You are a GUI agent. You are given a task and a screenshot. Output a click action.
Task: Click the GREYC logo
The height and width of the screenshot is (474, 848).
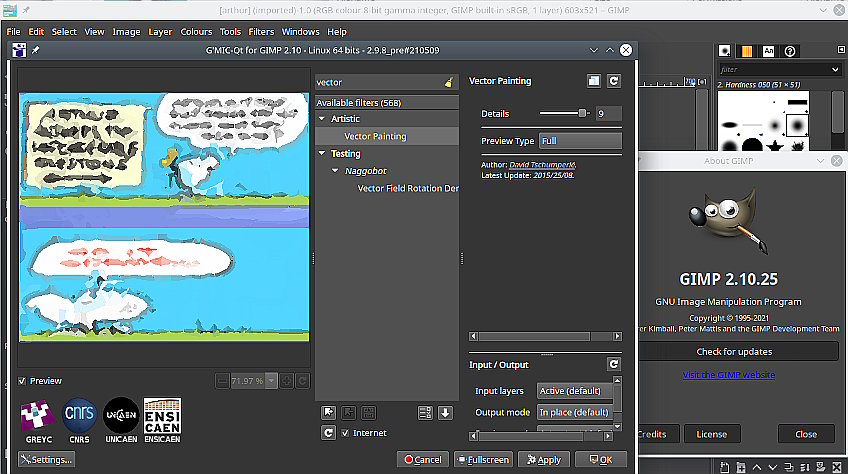[38, 421]
